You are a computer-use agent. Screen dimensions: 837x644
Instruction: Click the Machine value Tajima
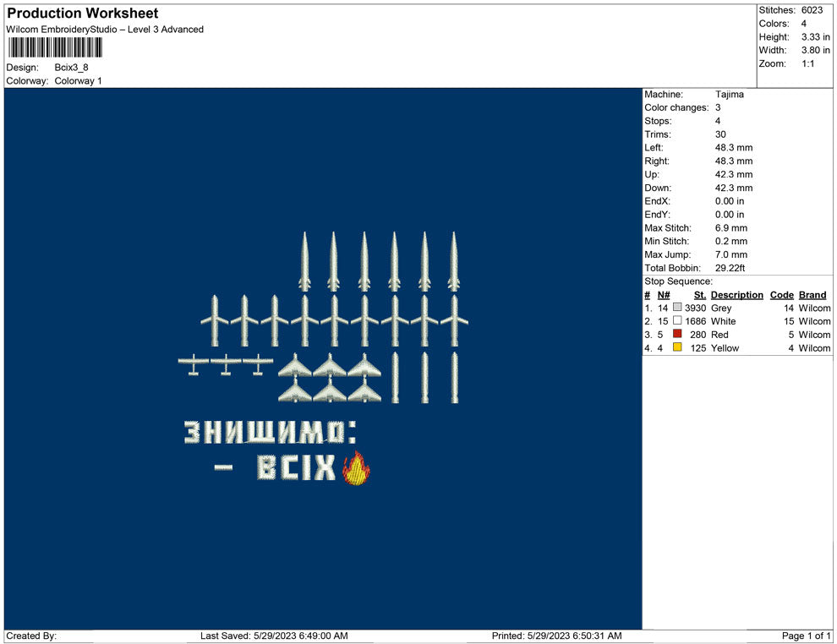pyautogui.click(x=729, y=94)
